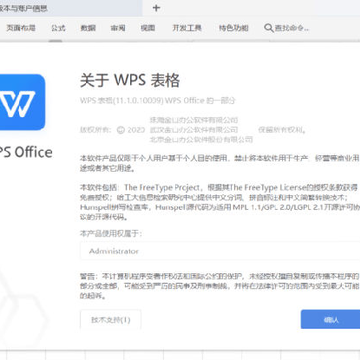The width and height of the screenshot is (360, 360).
Task: Click the magnifier search icon
Action: (x=269, y=28)
